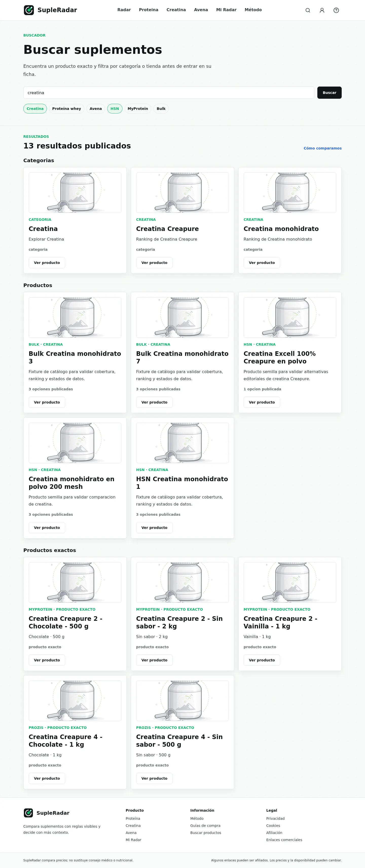Open thumbnail of Creatina Excell 100% Creapure

pos(290,318)
